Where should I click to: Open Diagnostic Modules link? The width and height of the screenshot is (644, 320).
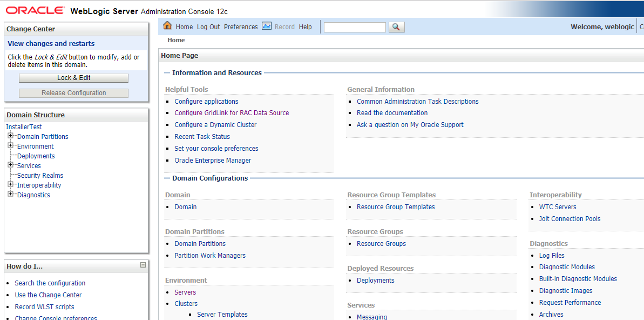tap(567, 267)
